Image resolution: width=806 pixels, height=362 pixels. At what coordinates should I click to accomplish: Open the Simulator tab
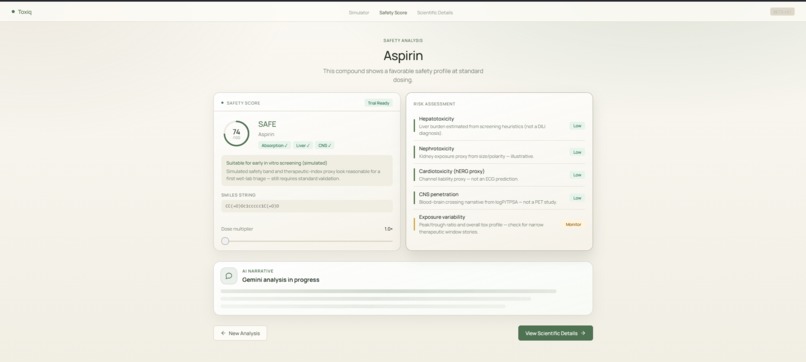click(x=359, y=12)
